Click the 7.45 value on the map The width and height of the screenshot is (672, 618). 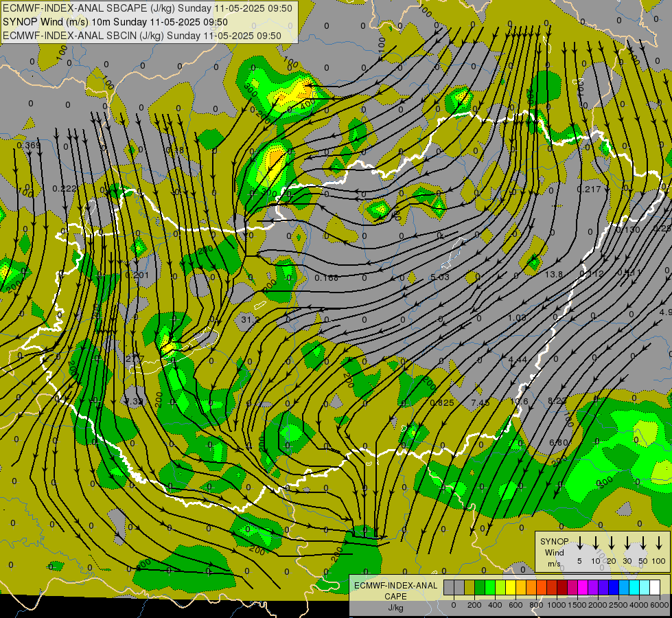480,402
